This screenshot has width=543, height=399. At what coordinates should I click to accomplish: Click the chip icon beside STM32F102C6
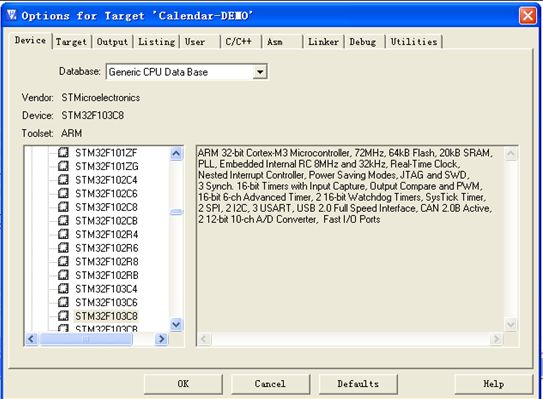coord(63,193)
